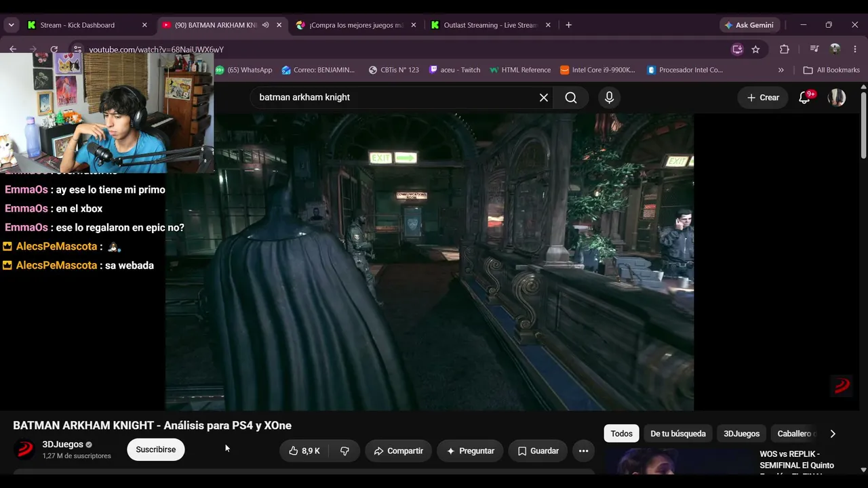Open more actions three-dot menu
The height and width of the screenshot is (488, 868).
pyautogui.click(x=583, y=451)
